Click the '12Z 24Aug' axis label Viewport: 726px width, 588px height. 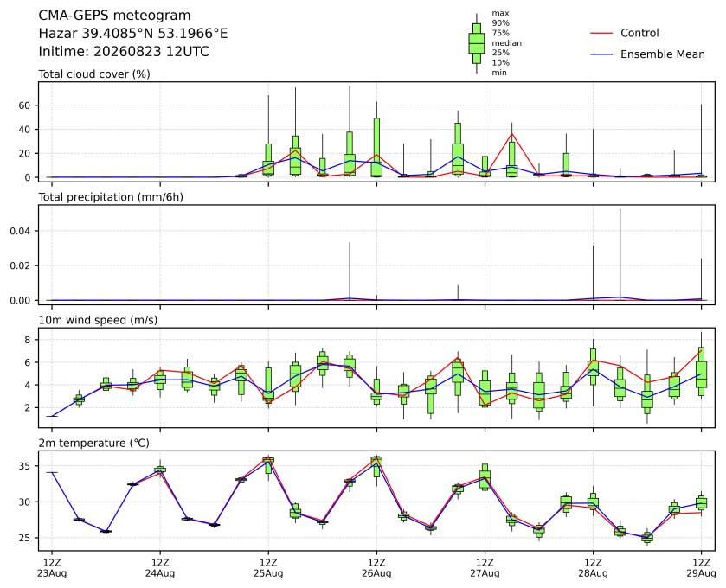tap(160, 568)
